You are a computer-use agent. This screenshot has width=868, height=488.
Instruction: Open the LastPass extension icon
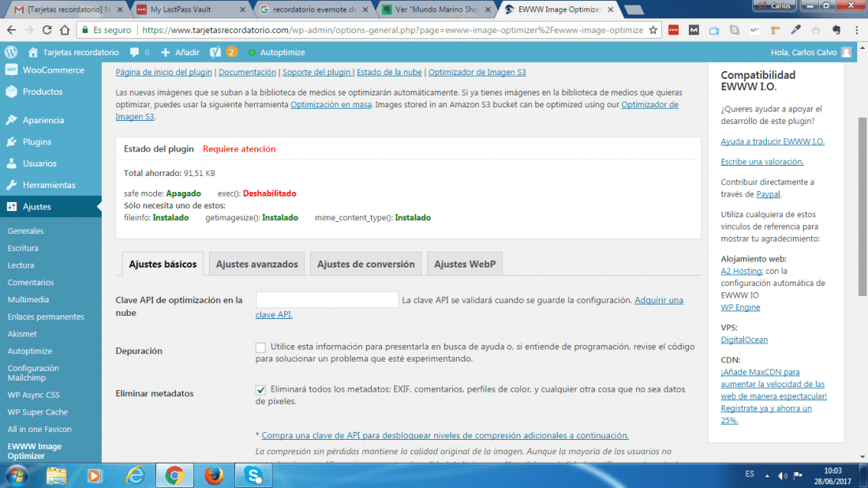(x=673, y=30)
